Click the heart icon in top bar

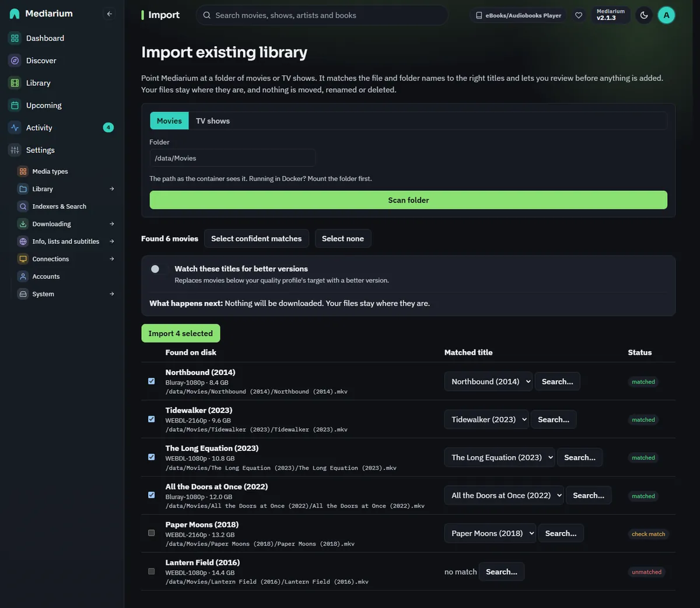[579, 15]
